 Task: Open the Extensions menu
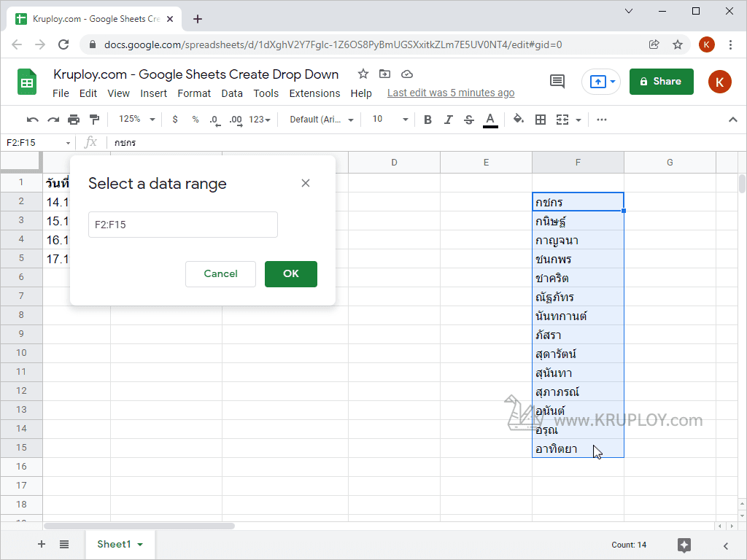coord(314,93)
